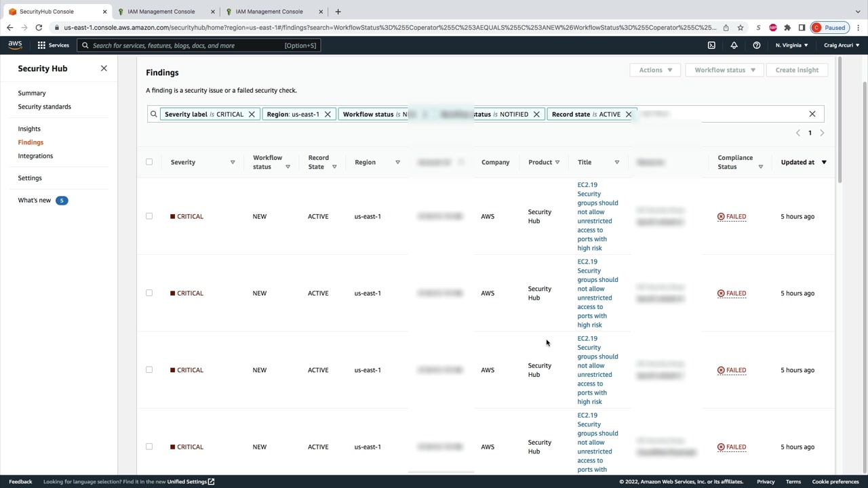Select the second CRITICAL finding checkbox

point(149,293)
